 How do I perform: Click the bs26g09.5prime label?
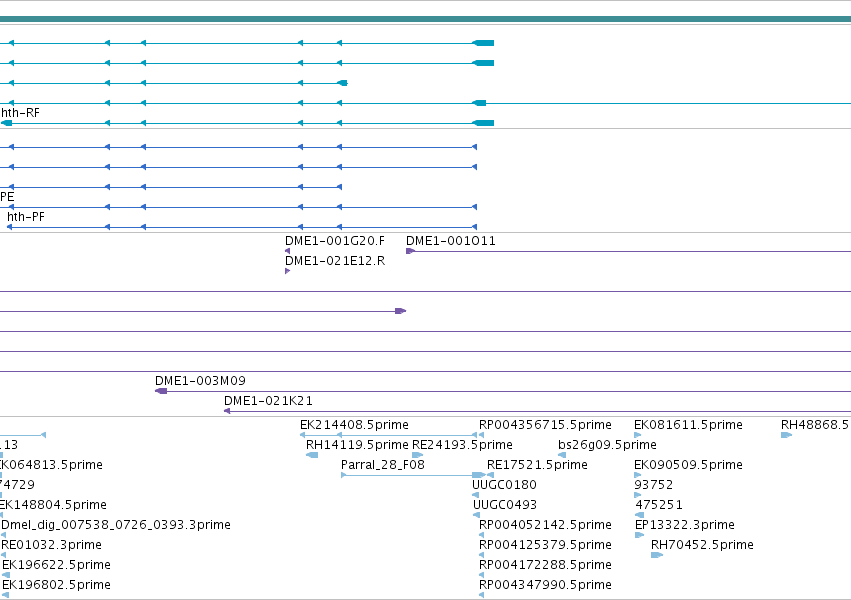[x=607, y=445]
